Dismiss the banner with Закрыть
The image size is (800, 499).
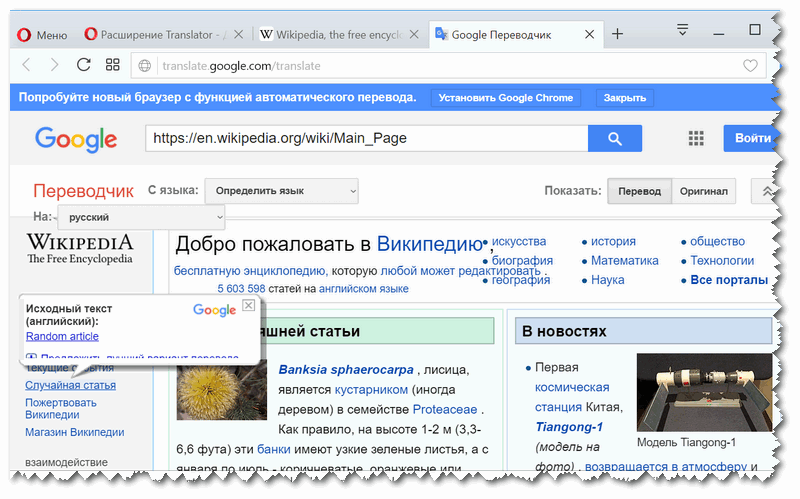[x=624, y=98]
